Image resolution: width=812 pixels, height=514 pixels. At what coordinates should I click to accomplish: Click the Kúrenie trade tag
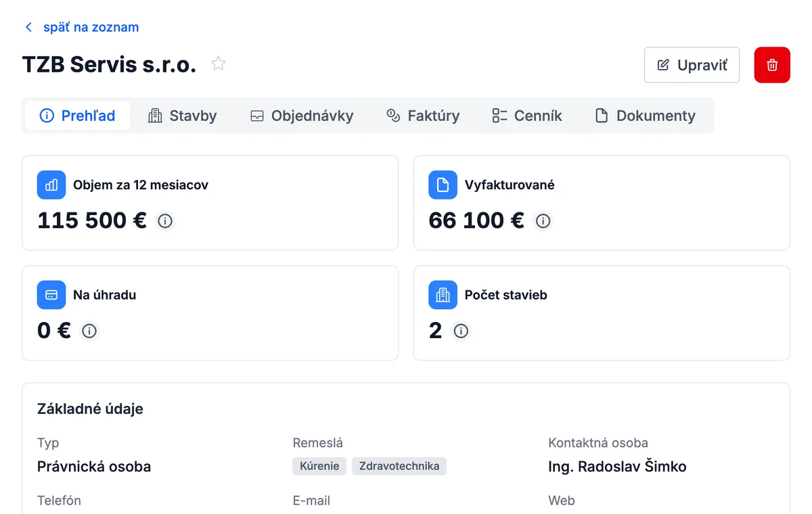click(319, 466)
